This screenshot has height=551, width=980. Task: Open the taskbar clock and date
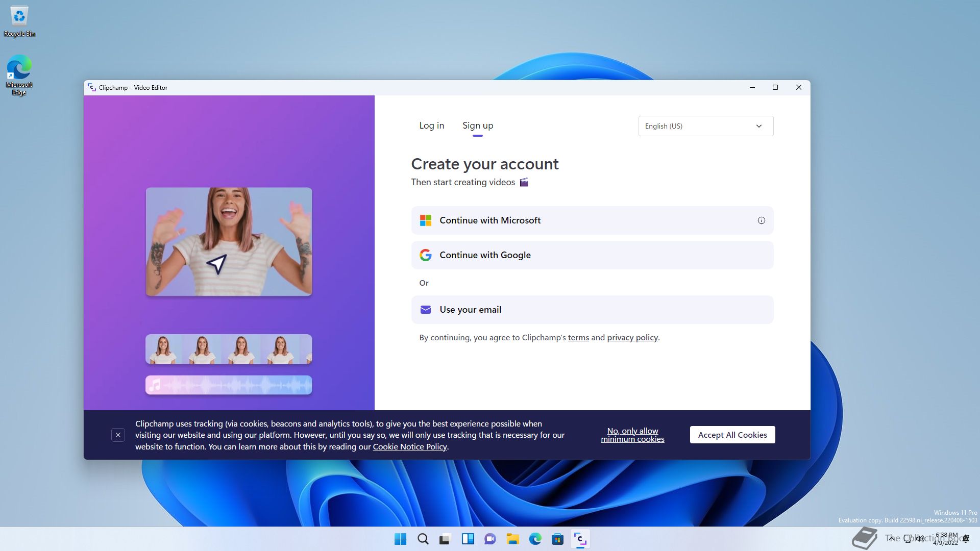tap(946, 539)
